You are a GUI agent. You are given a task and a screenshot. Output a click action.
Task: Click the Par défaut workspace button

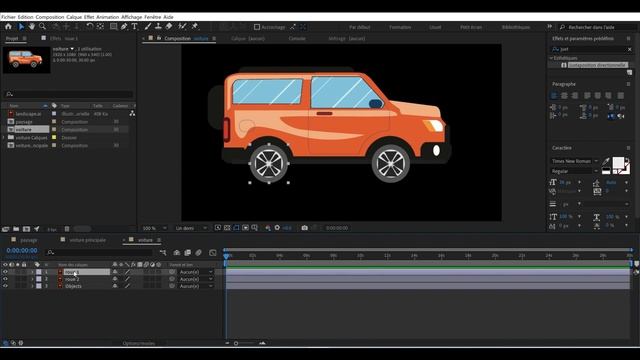[x=360, y=27]
